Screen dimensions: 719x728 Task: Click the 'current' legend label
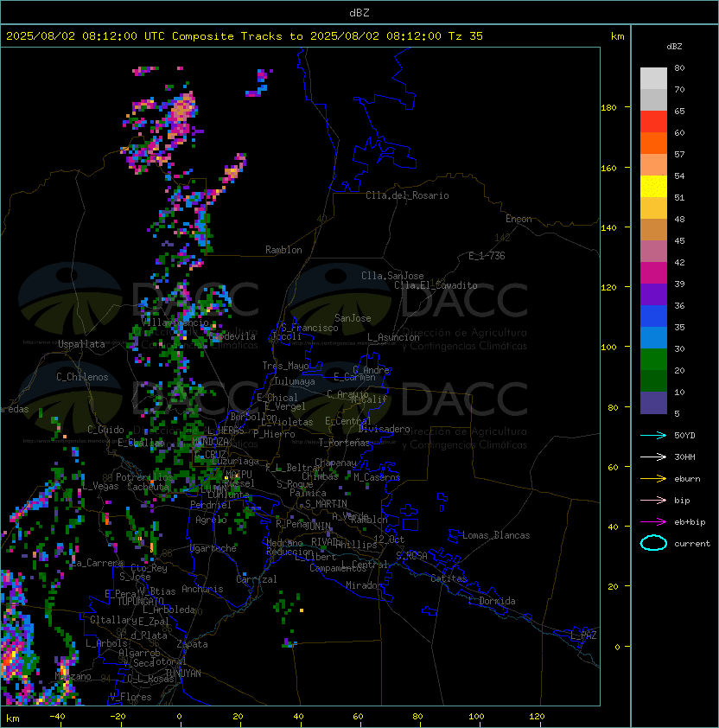pyautogui.click(x=692, y=544)
